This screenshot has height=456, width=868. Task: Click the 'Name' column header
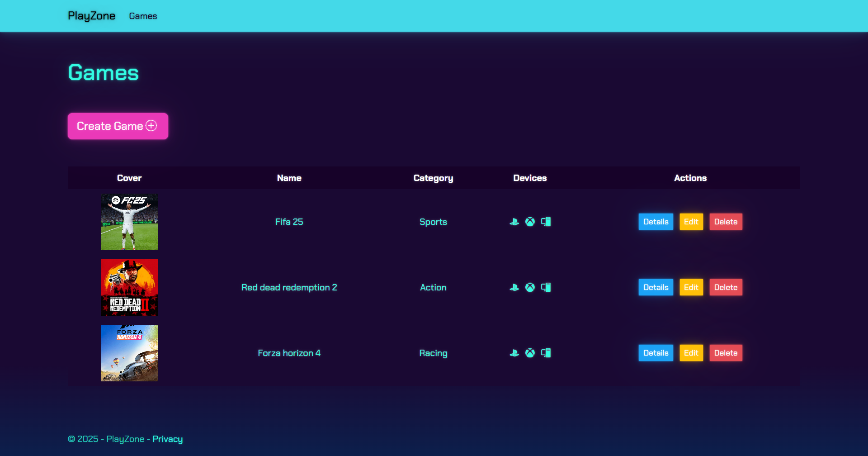pos(289,178)
